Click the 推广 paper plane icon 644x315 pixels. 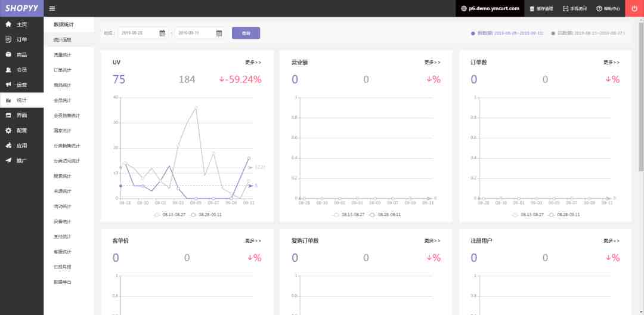point(8,160)
